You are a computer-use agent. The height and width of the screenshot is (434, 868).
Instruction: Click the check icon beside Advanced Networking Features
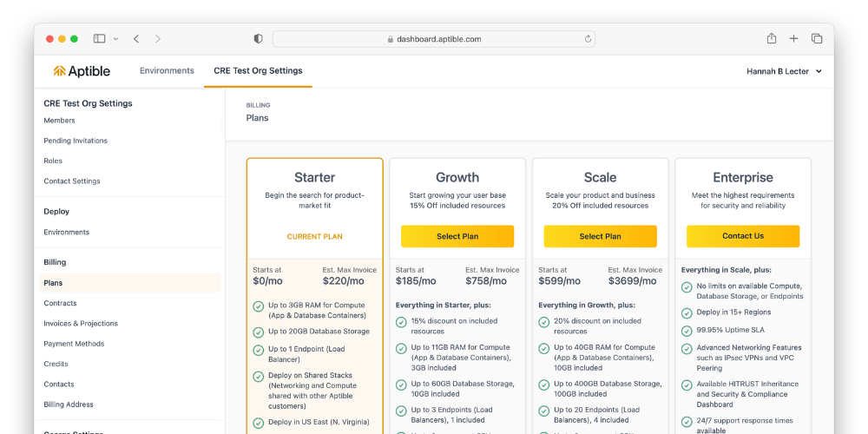(x=687, y=349)
